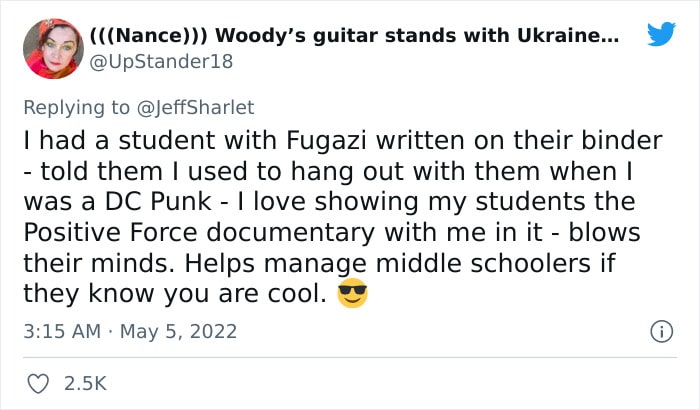Click the sunglasses emoji in tweet

(x=352, y=293)
